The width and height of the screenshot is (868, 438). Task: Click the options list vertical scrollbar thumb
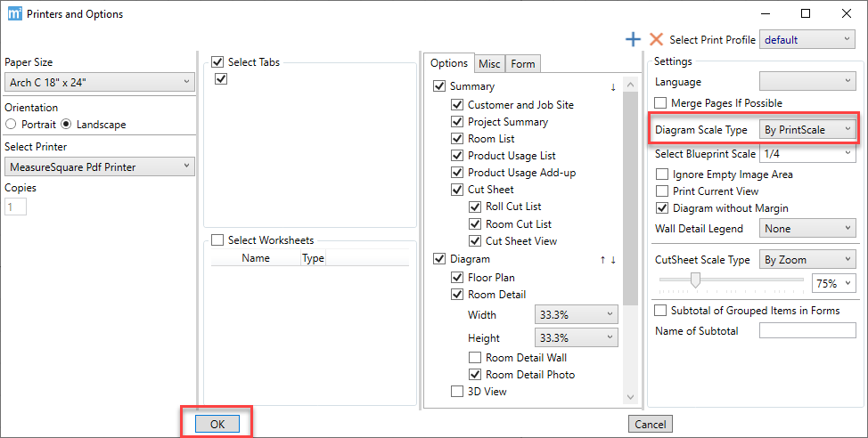[630, 198]
